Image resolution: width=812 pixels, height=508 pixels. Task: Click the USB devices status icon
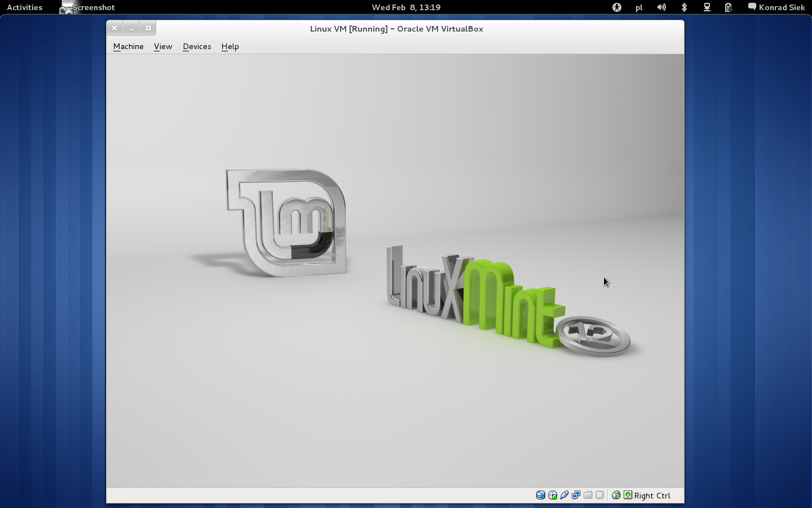click(564, 495)
